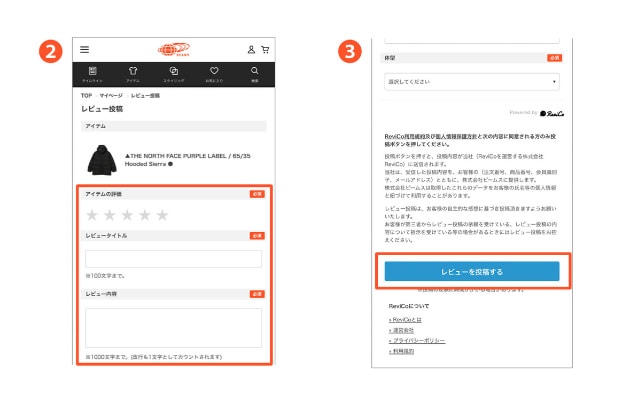Open the heart favorites nav tab

tap(214, 74)
